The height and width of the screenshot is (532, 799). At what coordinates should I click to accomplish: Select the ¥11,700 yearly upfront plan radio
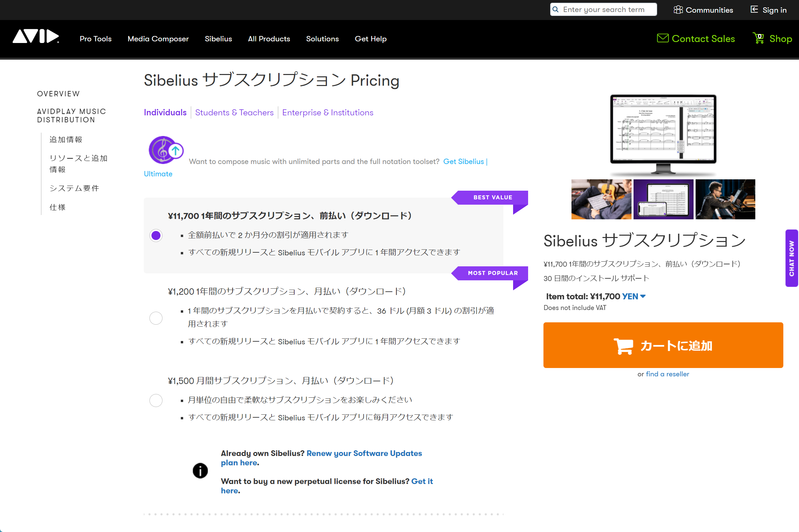(156, 235)
